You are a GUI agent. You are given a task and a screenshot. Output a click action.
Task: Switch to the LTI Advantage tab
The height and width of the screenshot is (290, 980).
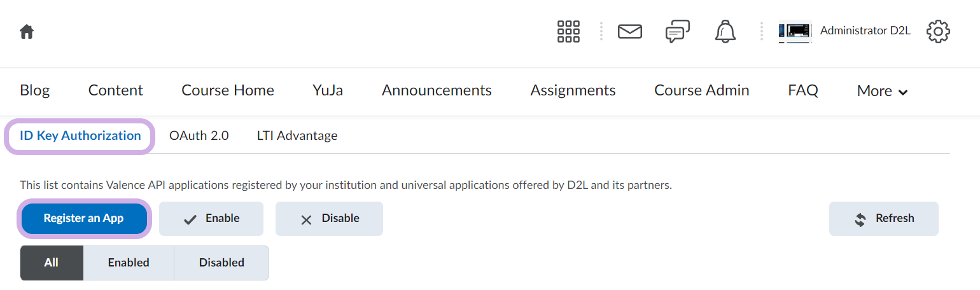297,135
